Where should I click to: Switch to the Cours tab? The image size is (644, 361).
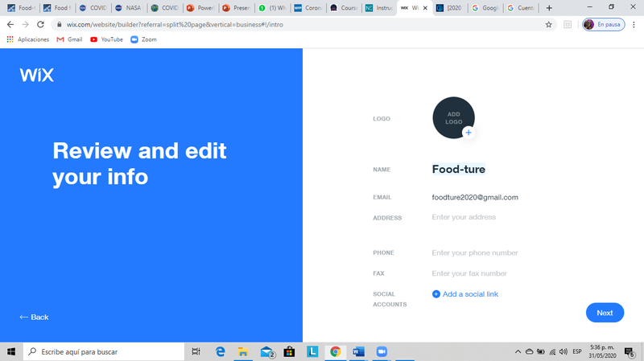(344, 8)
